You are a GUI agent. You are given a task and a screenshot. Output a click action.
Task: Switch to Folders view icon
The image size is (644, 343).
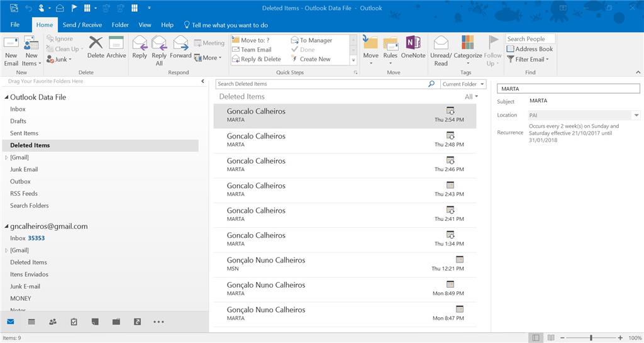tap(116, 322)
